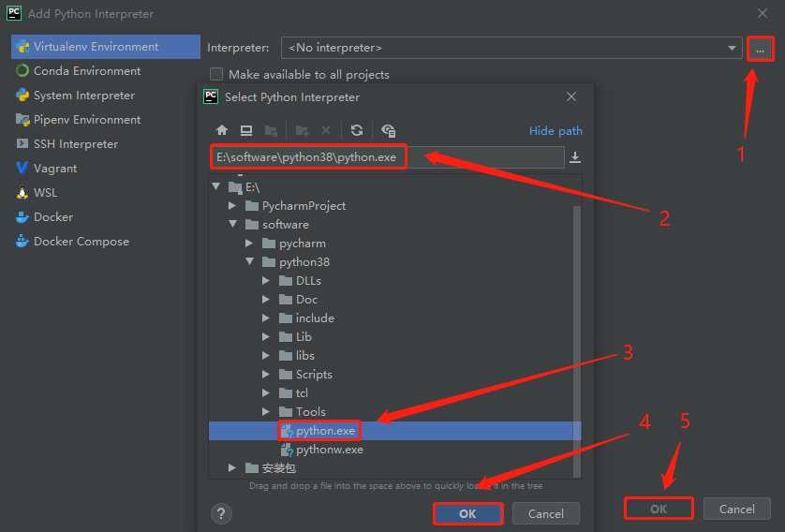Image resolution: width=785 pixels, height=532 pixels.
Task: Select python.exe in the file tree
Action: click(395, 431)
